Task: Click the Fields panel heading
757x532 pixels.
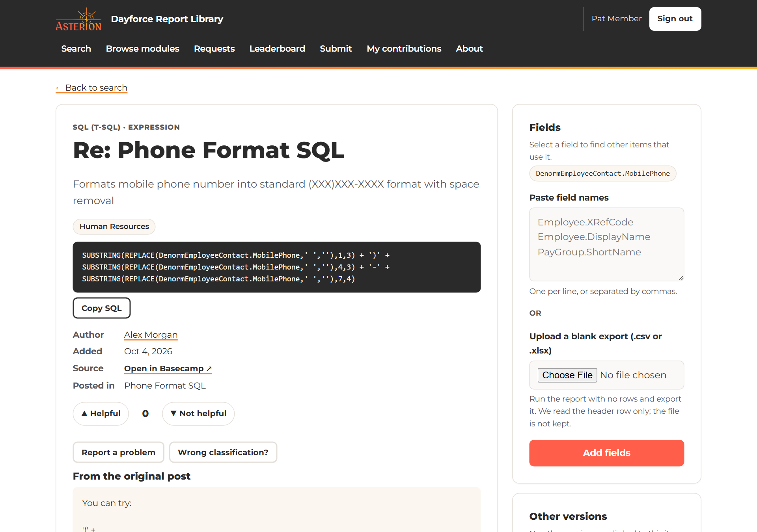Action: point(545,127)
